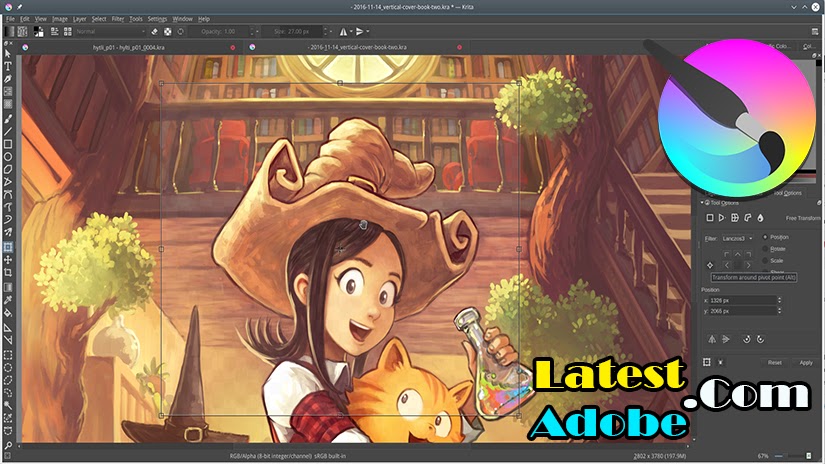
Task: Open the foreground/background color selector
Action: coord(38,32)
